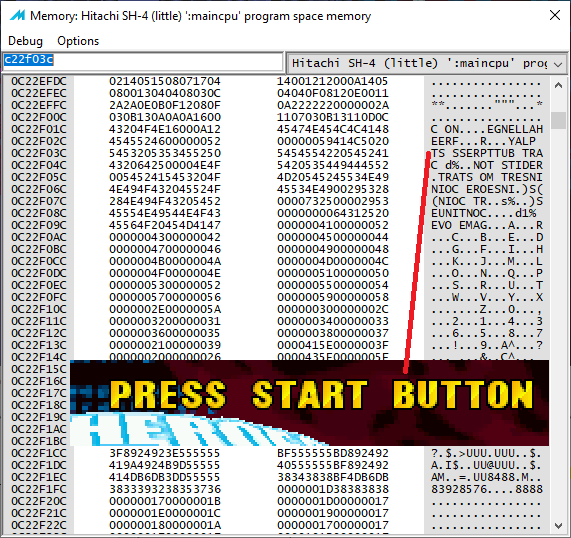Open the Debug menu
The height and width of the screenshot is (538, 571).
coord(25,41)
